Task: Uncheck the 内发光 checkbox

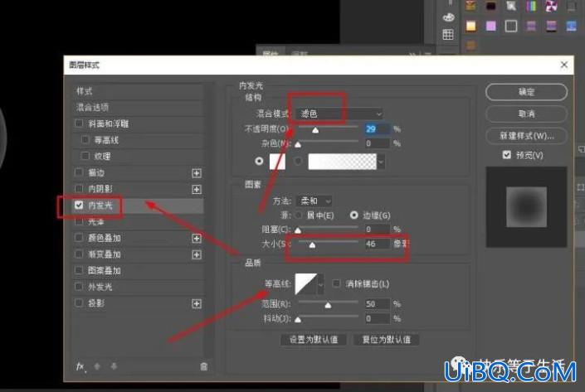Action: click(x=79, y=205)
